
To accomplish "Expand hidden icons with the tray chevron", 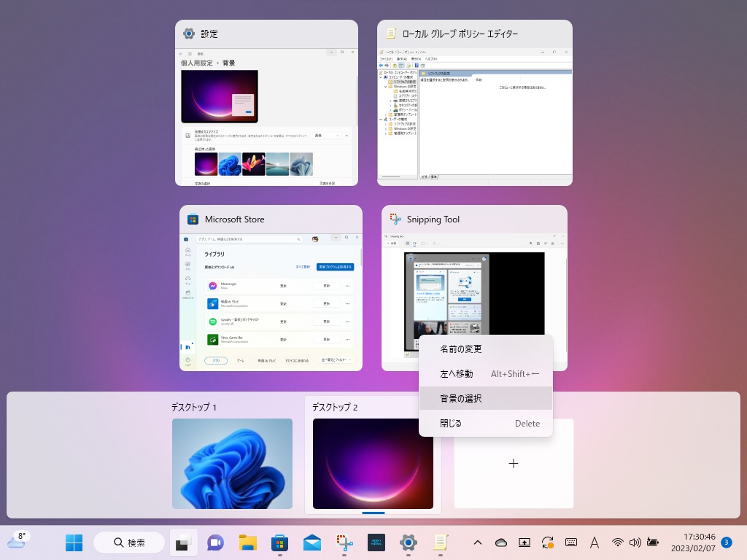I will pyautogui.click(x=479, y=542).
